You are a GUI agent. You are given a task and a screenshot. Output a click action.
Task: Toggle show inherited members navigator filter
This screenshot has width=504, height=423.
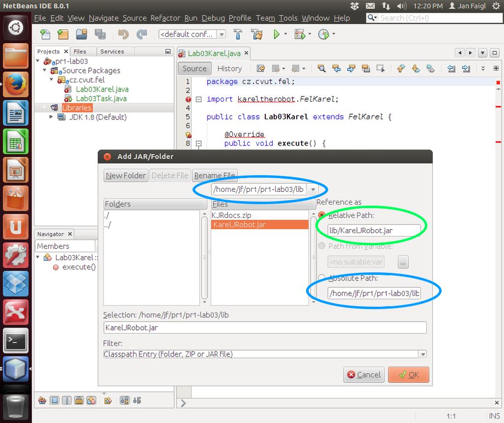[x=42, y=400]
